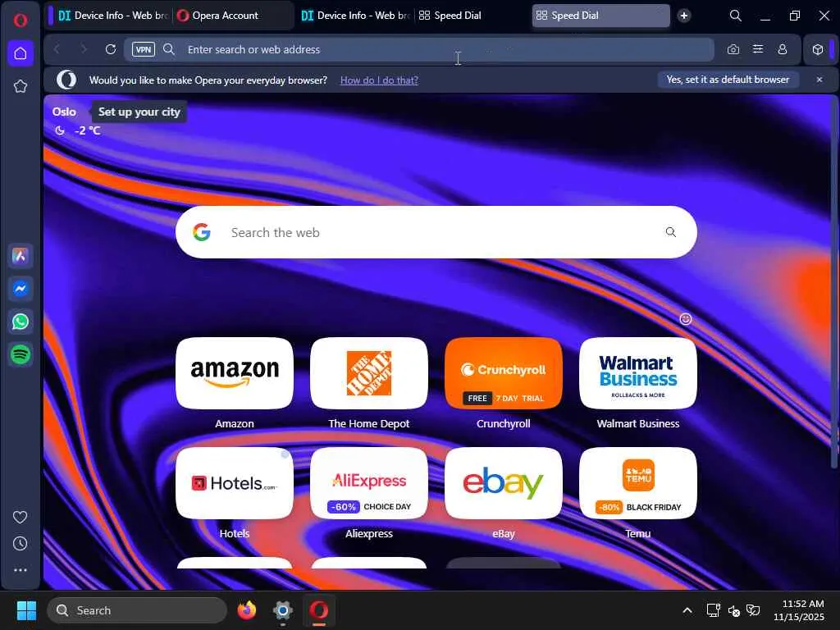Open the Snapshot camera tool
Screen dimensions: 840x630
(733, 49)
